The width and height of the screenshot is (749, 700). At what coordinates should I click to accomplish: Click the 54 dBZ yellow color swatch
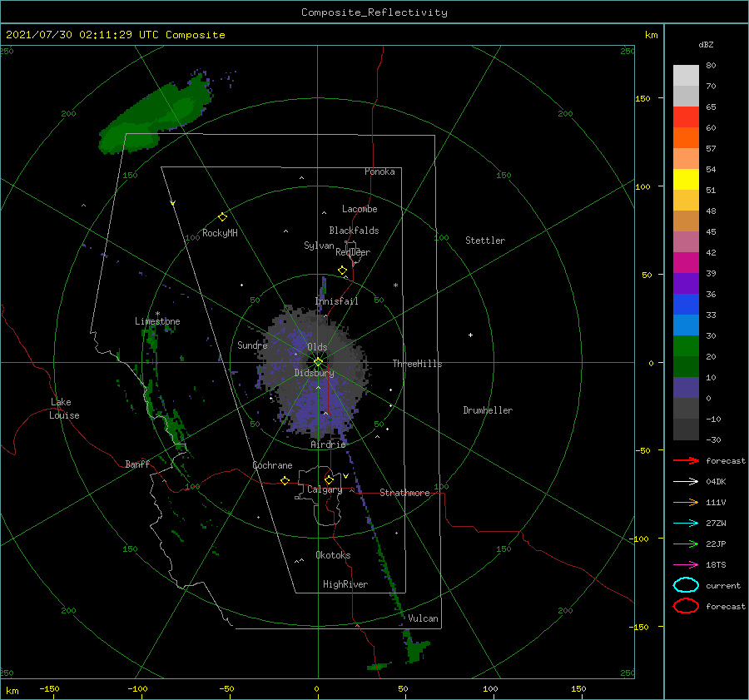click(x=686, y=179)
